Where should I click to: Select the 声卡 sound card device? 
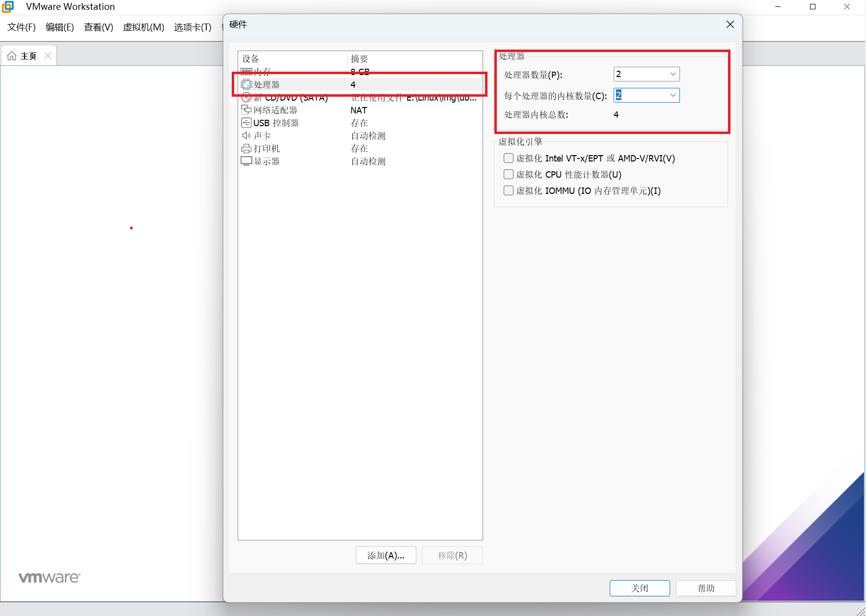tap(262, 135)
